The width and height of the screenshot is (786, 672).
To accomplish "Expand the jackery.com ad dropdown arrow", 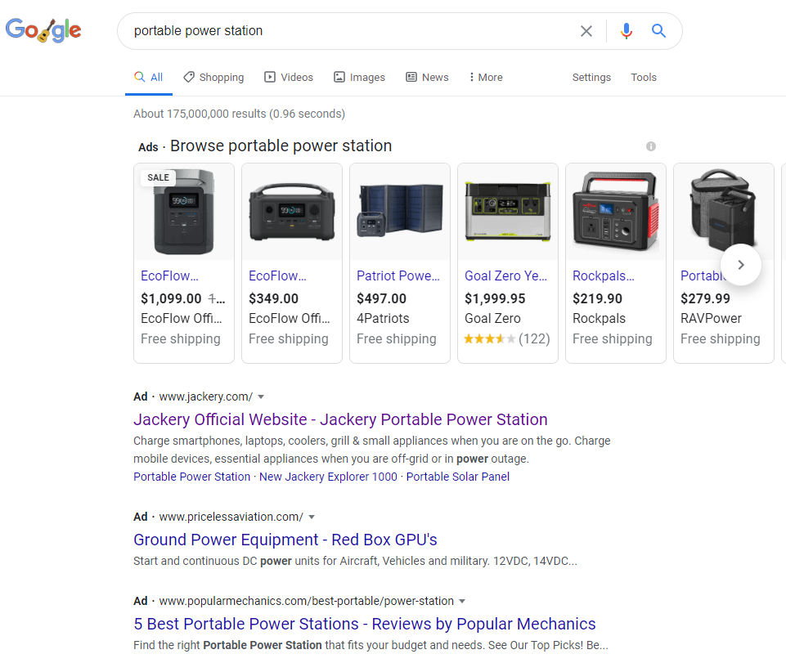I will point(261,396).
